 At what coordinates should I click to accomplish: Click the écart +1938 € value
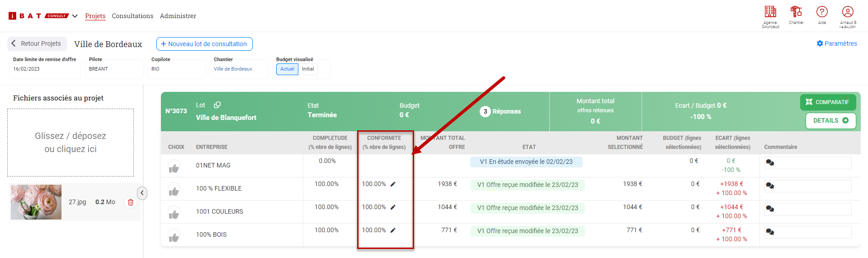731,184
